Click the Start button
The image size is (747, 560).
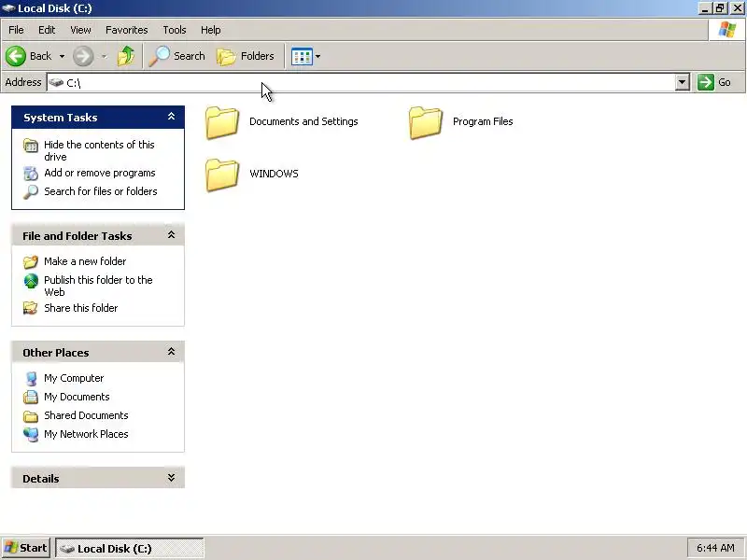pyautogui.click(x=26, y=548)
